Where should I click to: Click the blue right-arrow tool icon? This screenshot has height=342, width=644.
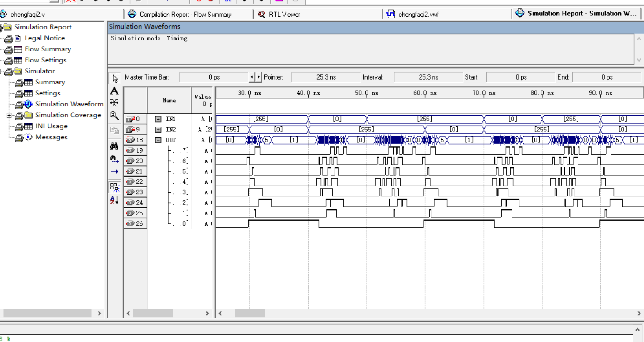pos(114,171)
